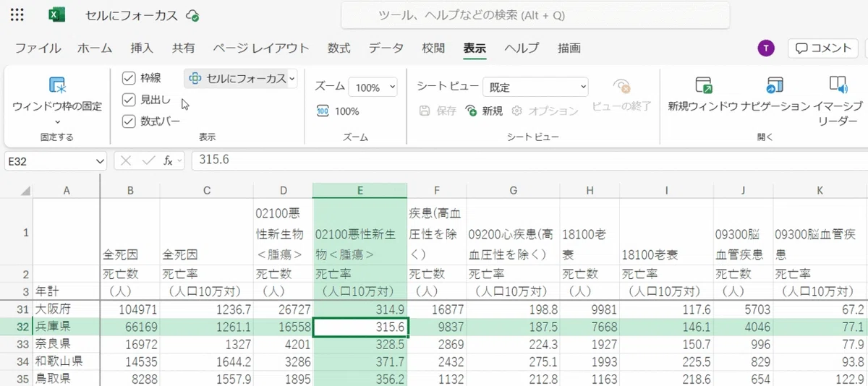
Task: Toggle the 枠線 gridlines checkbox
Action: pos(129,78)
